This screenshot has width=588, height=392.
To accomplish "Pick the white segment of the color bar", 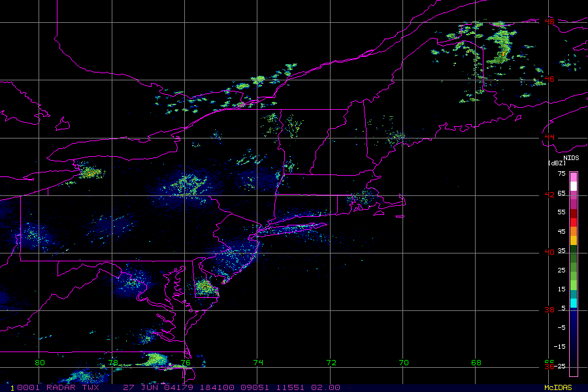I will click(x=574, y=186).
